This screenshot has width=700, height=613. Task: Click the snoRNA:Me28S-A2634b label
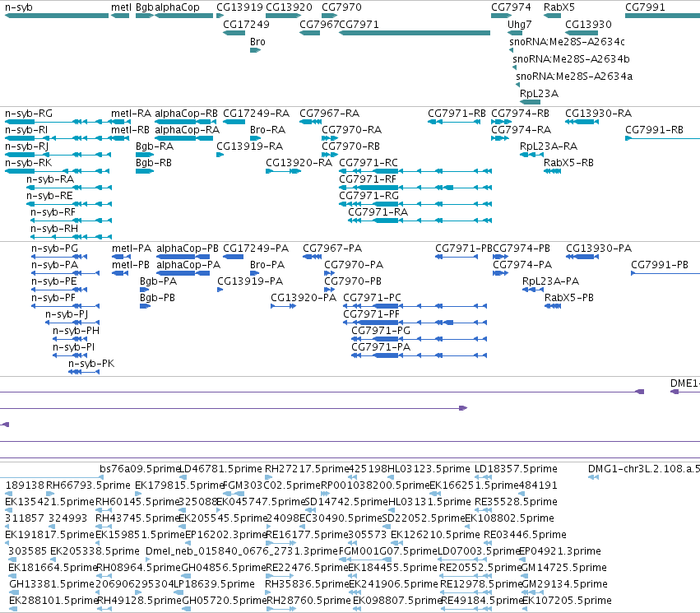click(x=571, y=59)
